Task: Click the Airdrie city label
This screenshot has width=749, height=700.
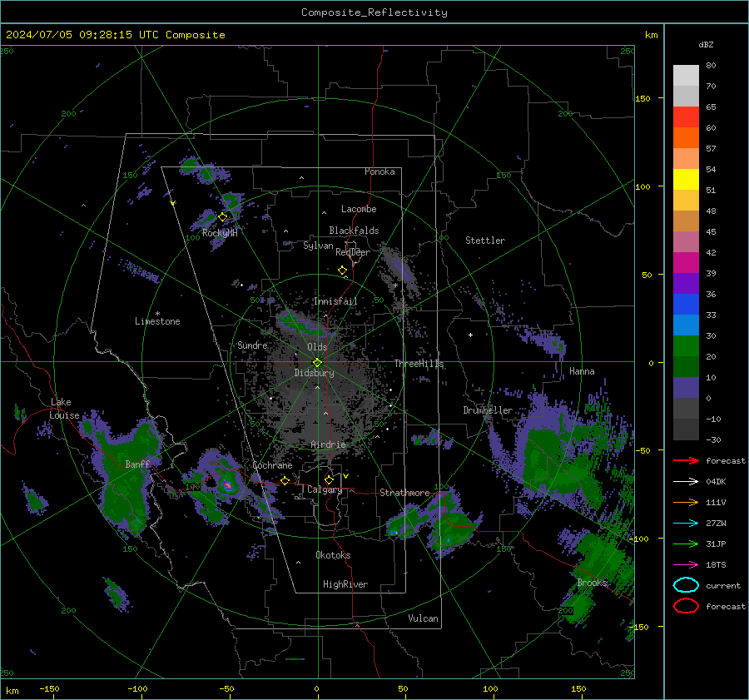Action: (328, 444)
